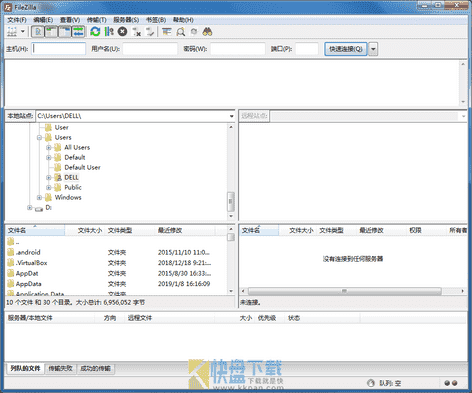Select the DELL folder in local tree
This screenshot has width=472, height=393.
[71, 177]
